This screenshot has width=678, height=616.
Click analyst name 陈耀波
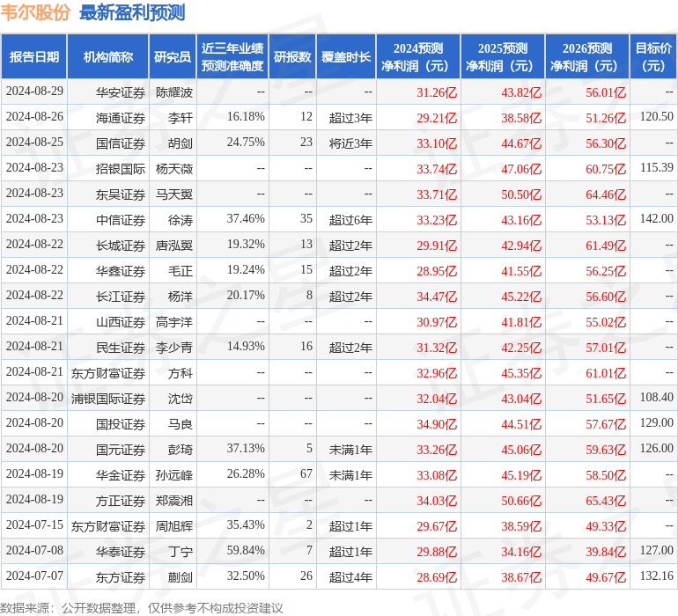[173, 92]
